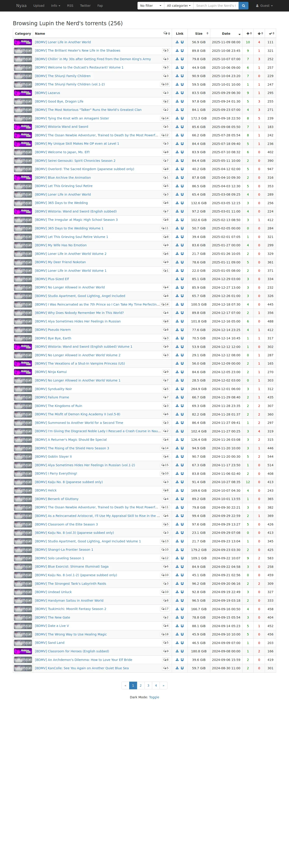
Task: Click category icon for Ninja Kamui row
Action: pos(23,372)
